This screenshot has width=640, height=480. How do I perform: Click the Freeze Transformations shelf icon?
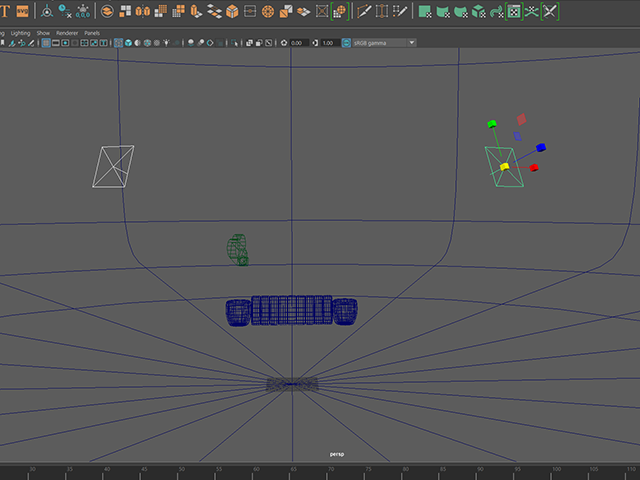83,11
